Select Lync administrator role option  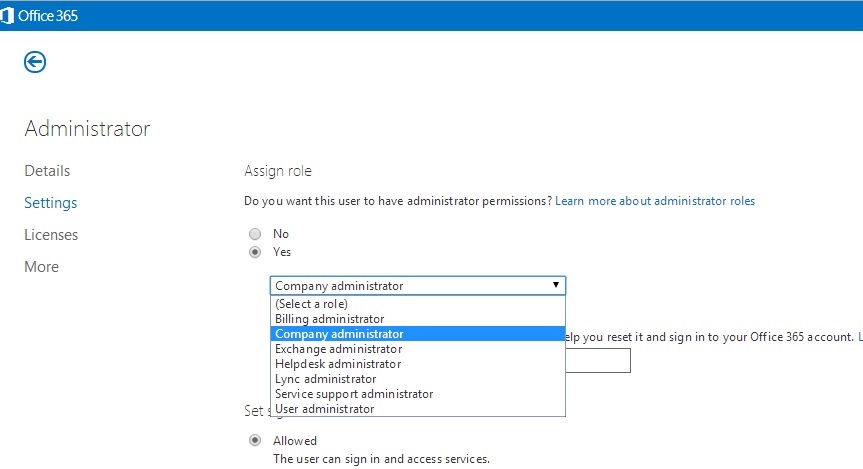325,379
